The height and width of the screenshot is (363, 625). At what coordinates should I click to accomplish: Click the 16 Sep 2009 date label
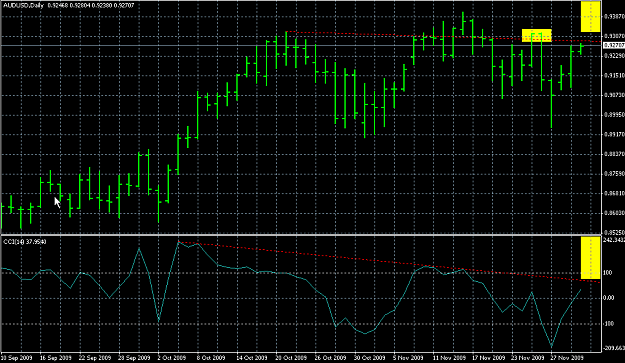tap(55, 358)
